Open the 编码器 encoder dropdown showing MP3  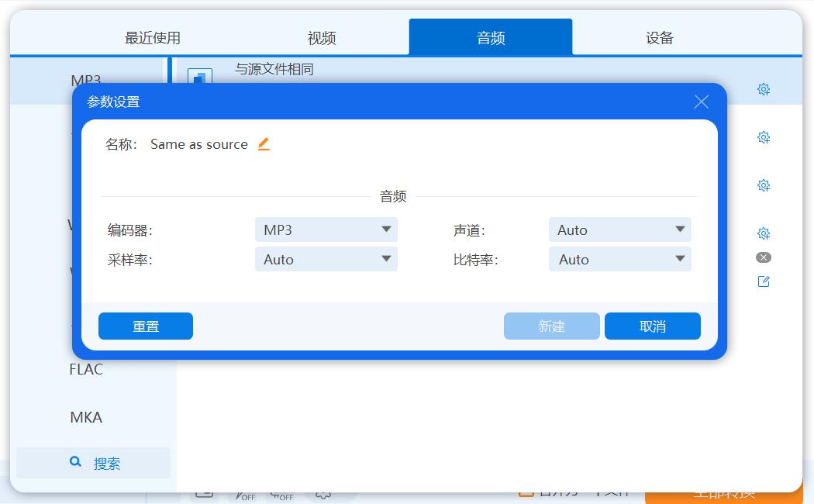click(326, 230)
